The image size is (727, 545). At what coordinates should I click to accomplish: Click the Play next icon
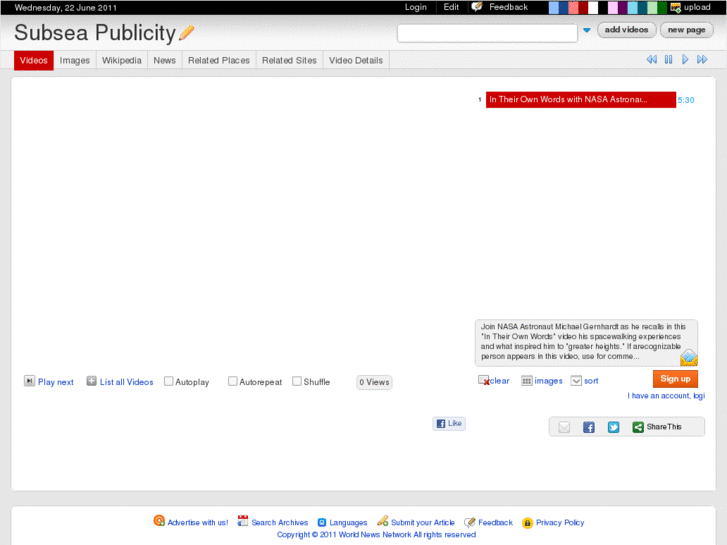[29, 381]
